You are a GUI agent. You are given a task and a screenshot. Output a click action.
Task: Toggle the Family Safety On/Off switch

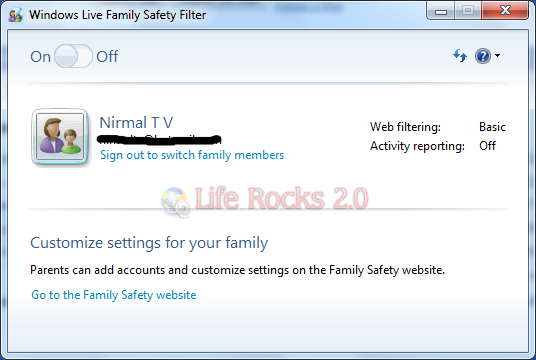(73, 56)
